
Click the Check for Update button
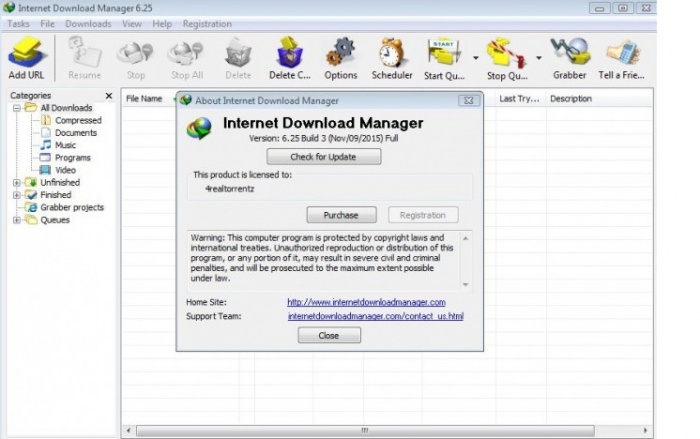click(324, 157)
